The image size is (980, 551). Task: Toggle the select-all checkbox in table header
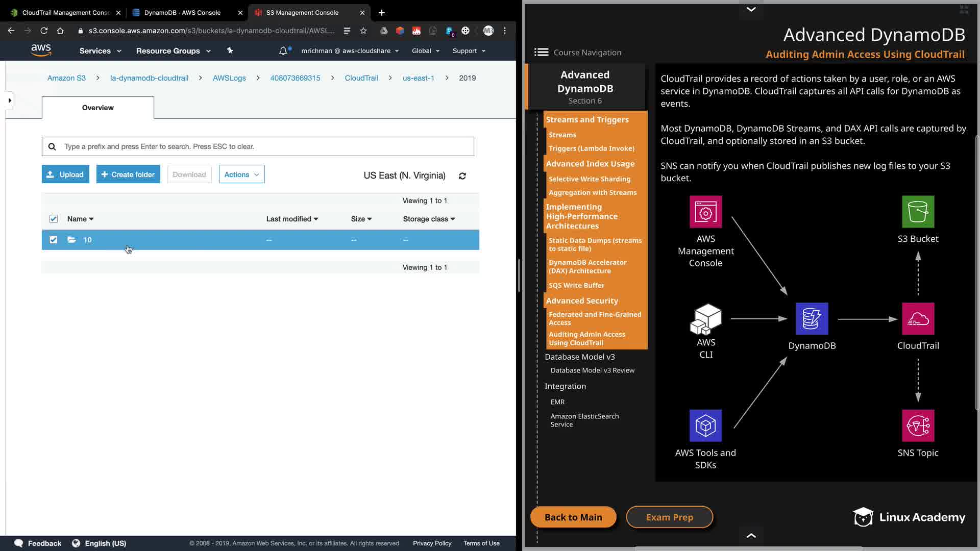pos(54,219)
